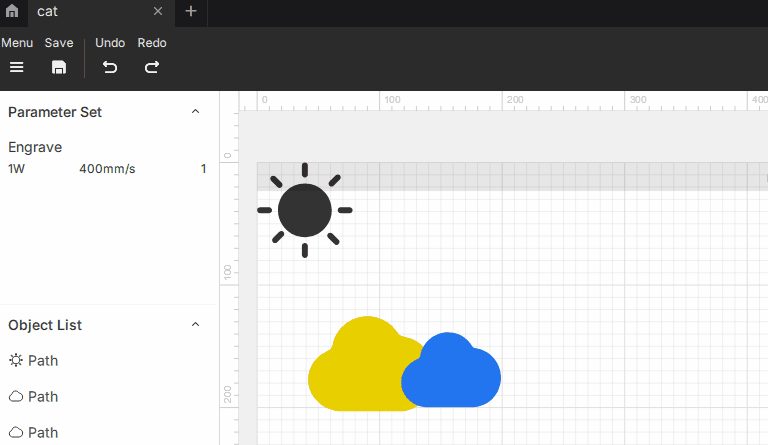
Task: Click the vertical ruler beside canvas
Action: [x=229, y=300]
